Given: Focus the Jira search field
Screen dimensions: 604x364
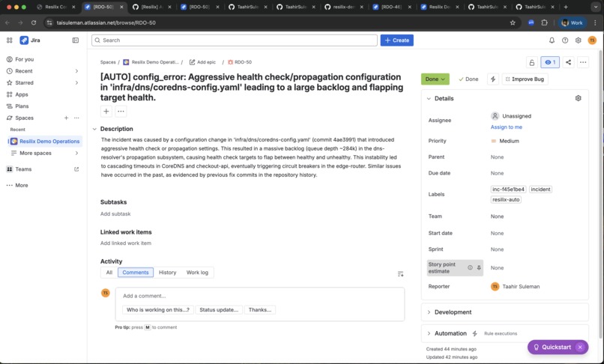Looking at the screenshot, I should tap(235, 40).
